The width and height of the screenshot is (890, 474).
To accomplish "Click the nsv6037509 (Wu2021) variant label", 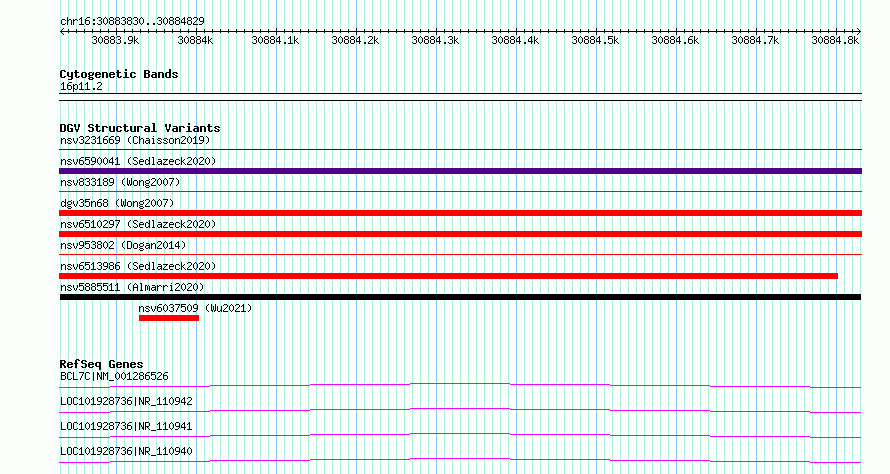I will [195, 308].
